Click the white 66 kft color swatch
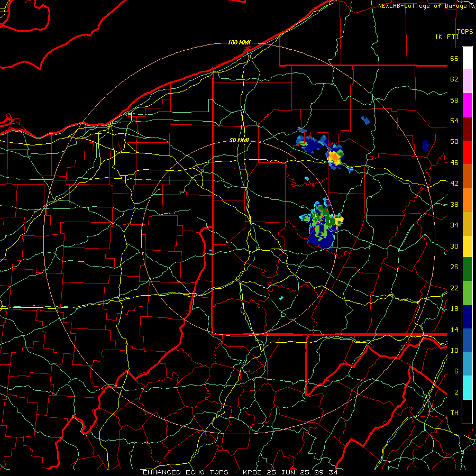476x476 pixels. pyautogui.click(x=467, y=58)
